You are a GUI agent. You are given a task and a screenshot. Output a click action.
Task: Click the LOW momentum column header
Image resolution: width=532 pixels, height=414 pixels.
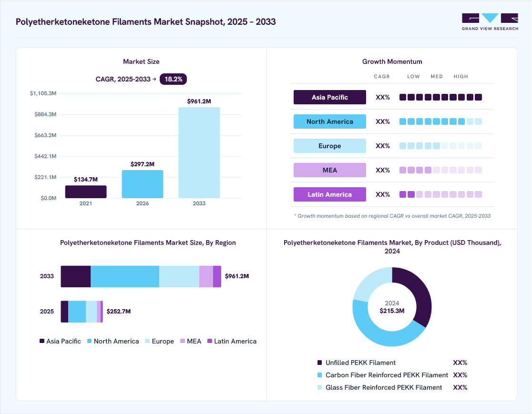414,77
